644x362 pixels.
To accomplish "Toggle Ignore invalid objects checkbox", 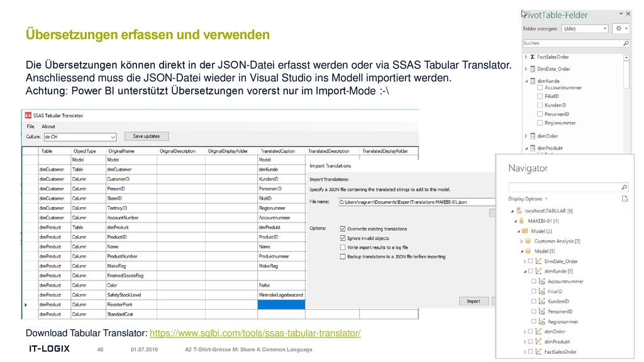I will click(343, 238).
